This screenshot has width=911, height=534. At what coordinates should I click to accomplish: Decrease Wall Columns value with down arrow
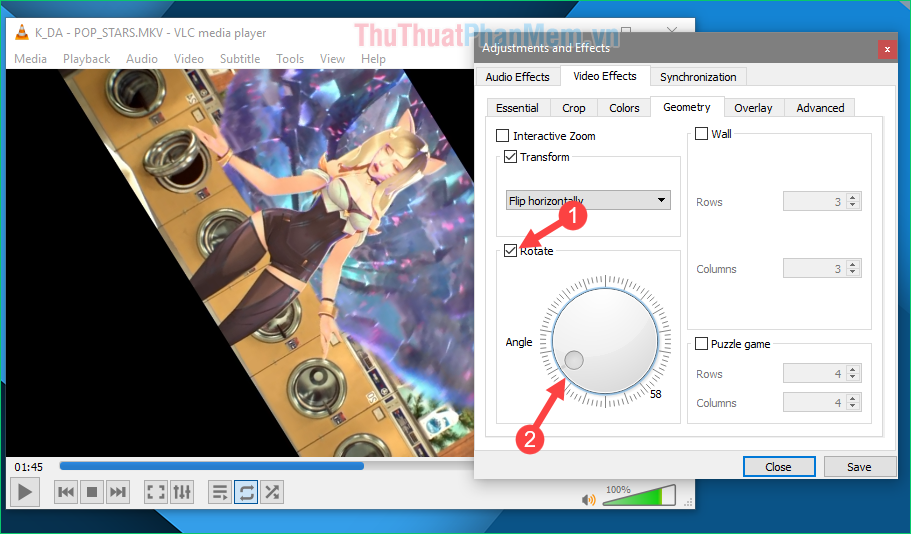(852, 273)
